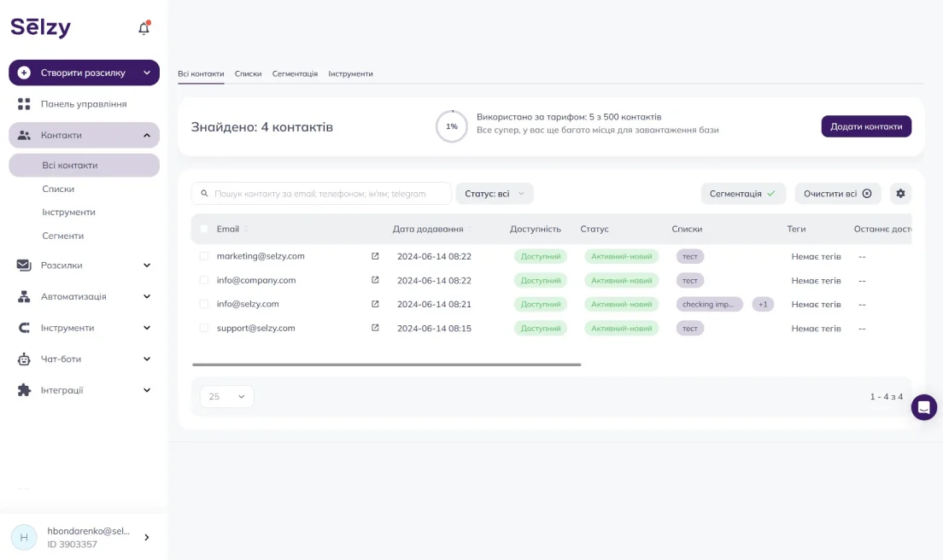Click the Інструменти sidebar icon
943x560 pixels.
pos(24,328)
